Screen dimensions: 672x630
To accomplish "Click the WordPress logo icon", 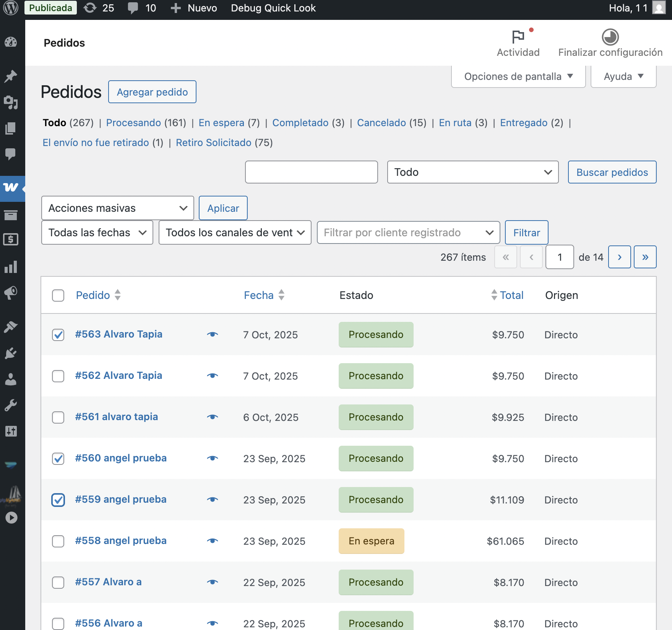I will click(x=11, y=8).
